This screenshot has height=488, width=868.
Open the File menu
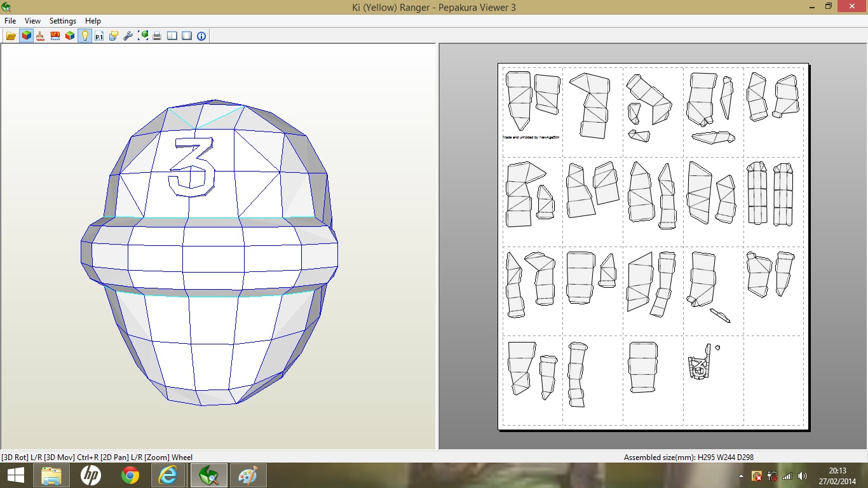(10, 21)
